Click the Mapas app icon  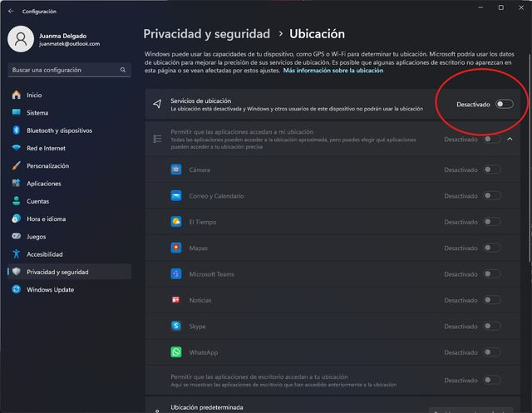(x=176, y=248)
